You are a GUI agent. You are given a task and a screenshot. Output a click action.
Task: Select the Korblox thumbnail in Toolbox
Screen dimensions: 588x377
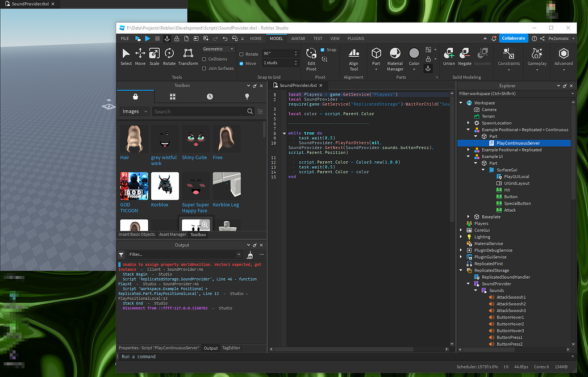tap(165, 186)
